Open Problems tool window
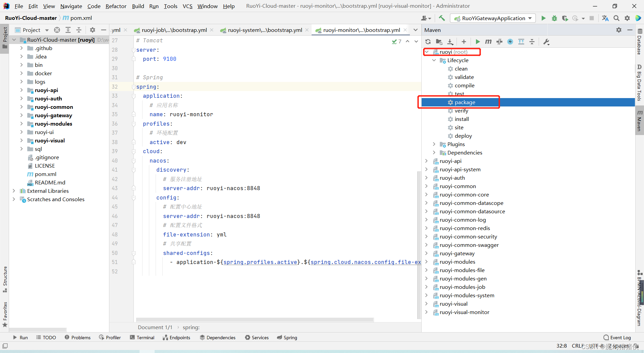644x353 pixels. [77, 338]
